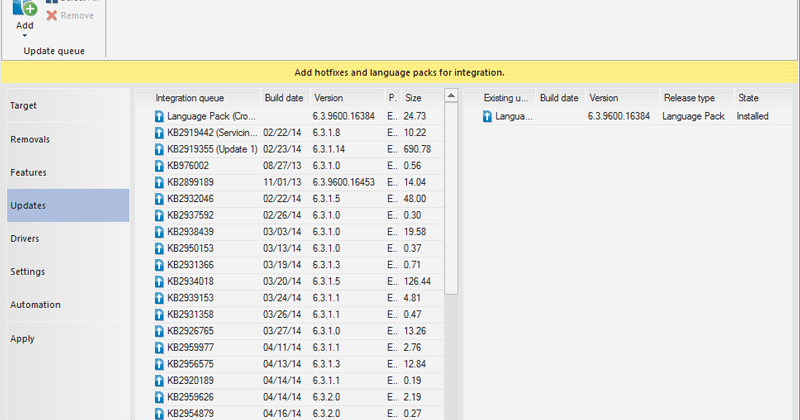Viewport: 800px width, 420px height.
Task: Click the 126.44 size value
Action: (x=417, y=281)
